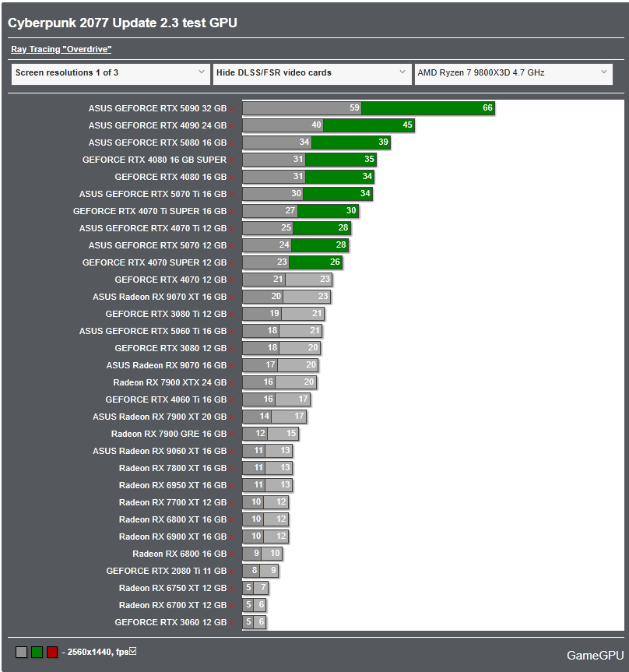Screen dimensions: 629x672
Task: Click red x beside Radeon RX 7700 XT 12 GB
Action: [232, 503]
